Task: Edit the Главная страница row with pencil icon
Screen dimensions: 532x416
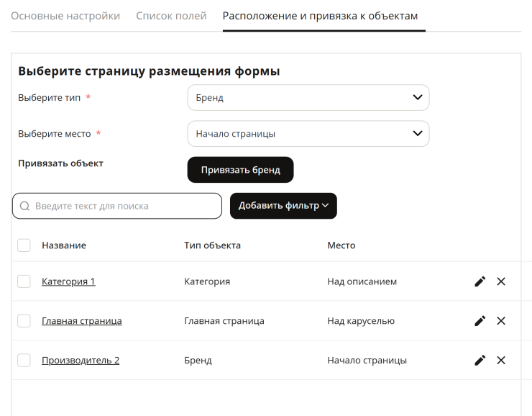Action: pos(480,321)
